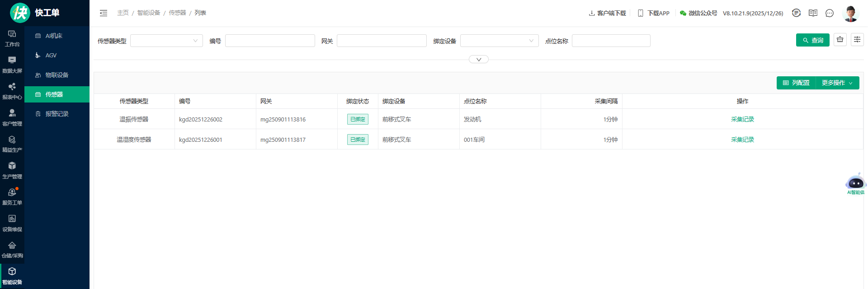This screenshot has width=868, height=289.
Task: Open the filter settings icon at far right
Action: [857, 40]
